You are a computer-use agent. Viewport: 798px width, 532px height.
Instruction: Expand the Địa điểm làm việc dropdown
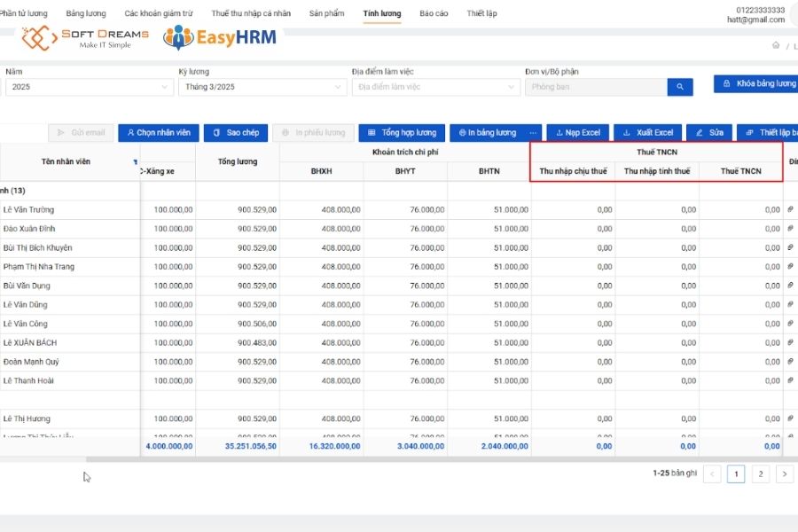click(435, 87)
